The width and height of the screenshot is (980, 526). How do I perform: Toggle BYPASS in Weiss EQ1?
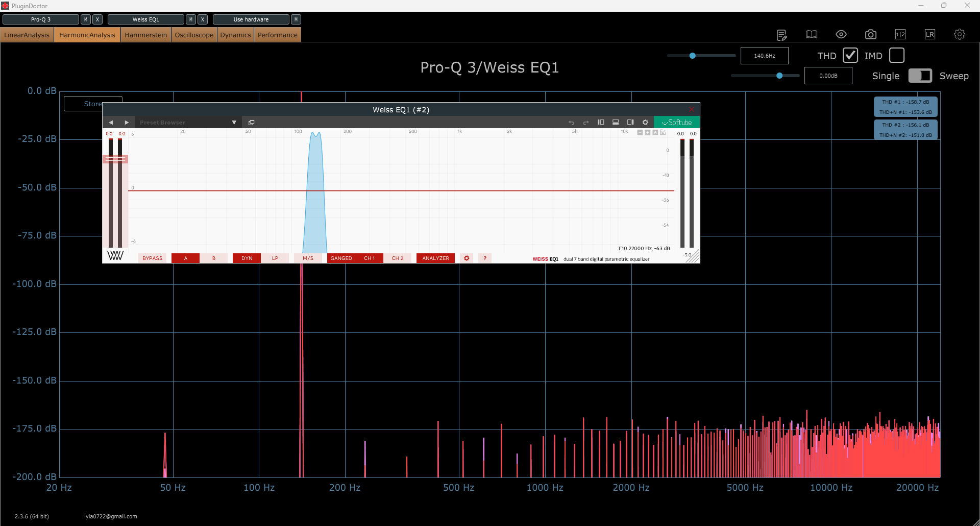pos(152,258)
